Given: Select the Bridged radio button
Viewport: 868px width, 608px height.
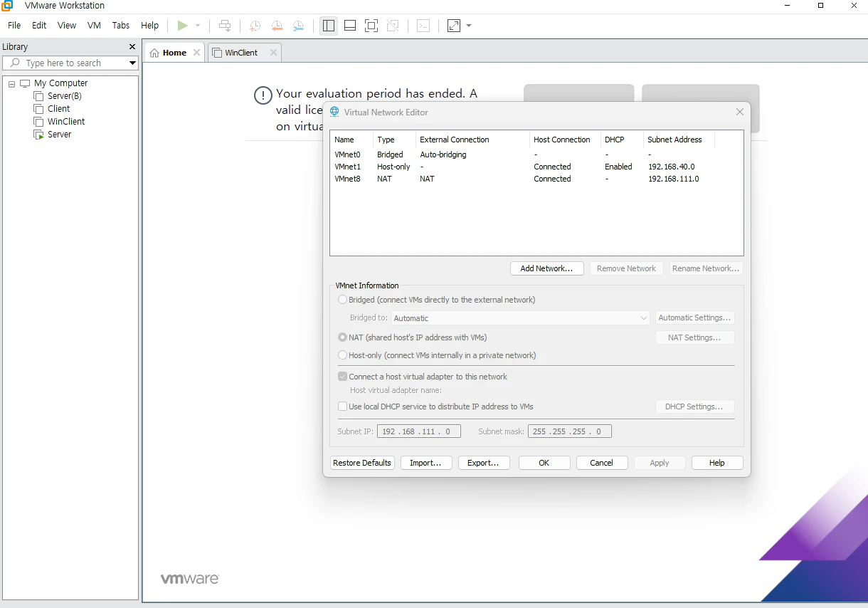Looking at the screenshot, I should pos(343,300).
